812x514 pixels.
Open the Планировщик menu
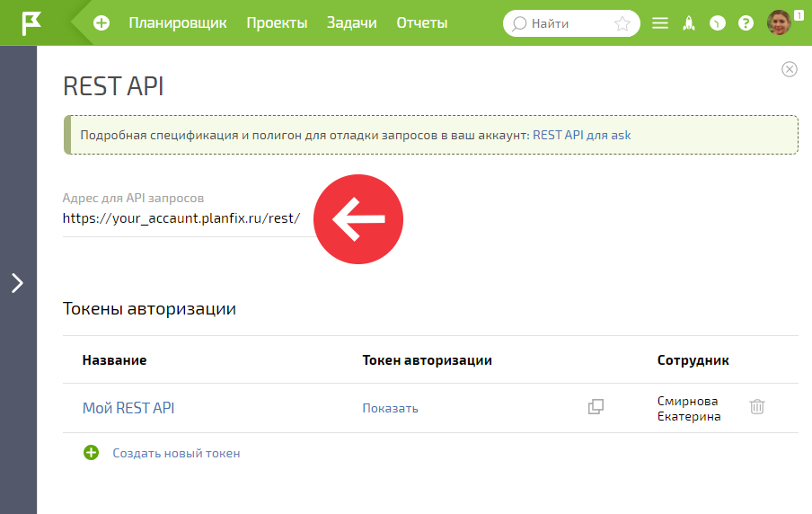[x=178, y=22]
